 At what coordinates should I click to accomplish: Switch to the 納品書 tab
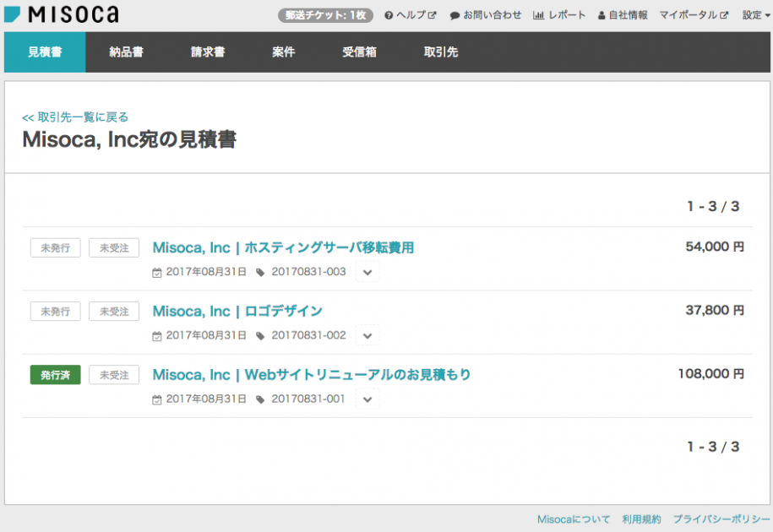point(126,52)
